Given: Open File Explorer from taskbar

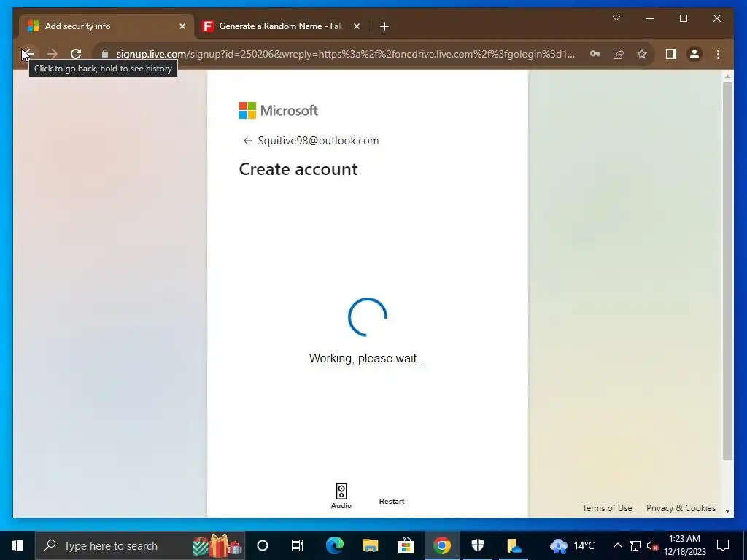Looking at the screenshot, I should click(x=370, y=545).
